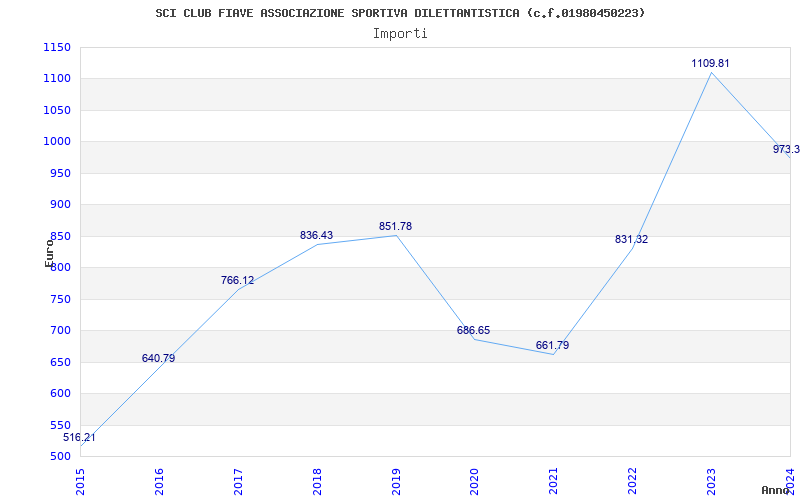Click the 900 y-axis value
The image size is (800, 500).
pos(60,205)
